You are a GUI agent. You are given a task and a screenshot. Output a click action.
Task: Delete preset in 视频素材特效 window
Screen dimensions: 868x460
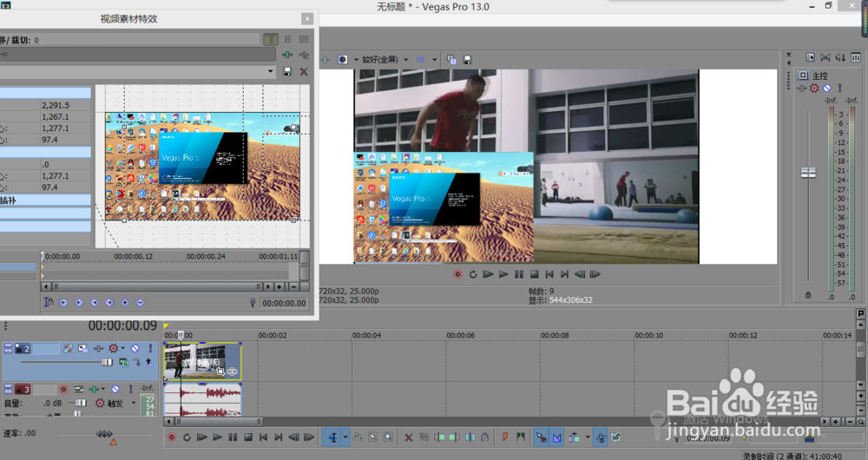pyautogui.click(x=303, y=71)
